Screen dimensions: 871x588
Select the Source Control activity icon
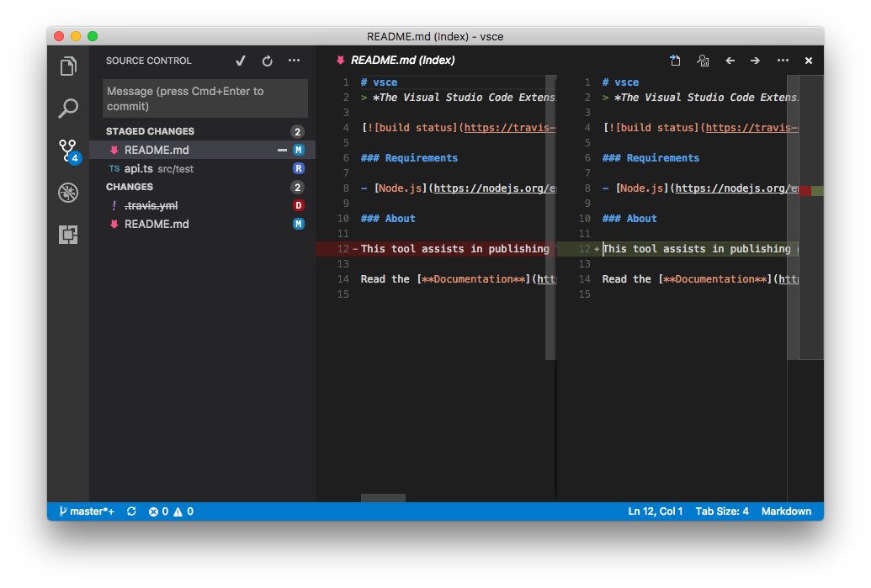pos(69,151)
